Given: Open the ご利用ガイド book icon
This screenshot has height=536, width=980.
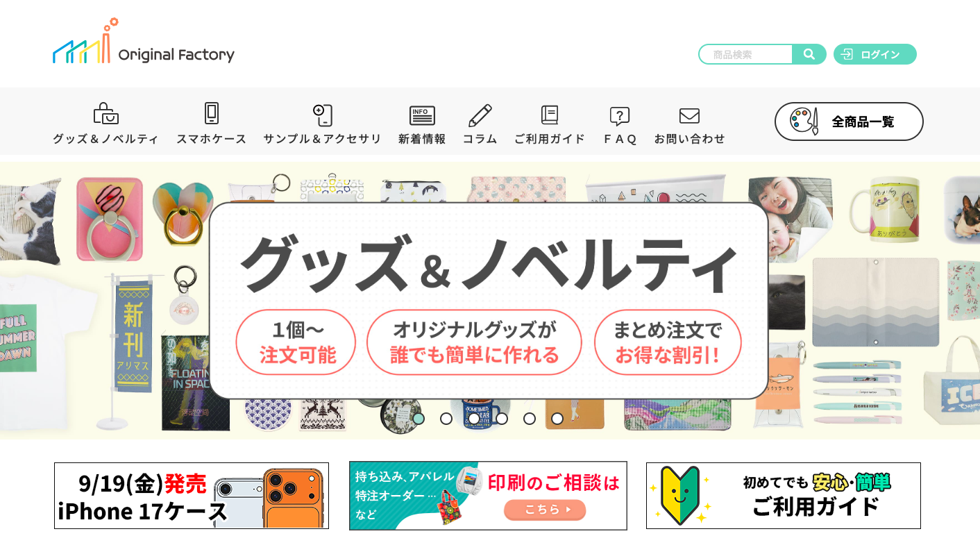Looking at the screenshot, I should tap(550, 115).
